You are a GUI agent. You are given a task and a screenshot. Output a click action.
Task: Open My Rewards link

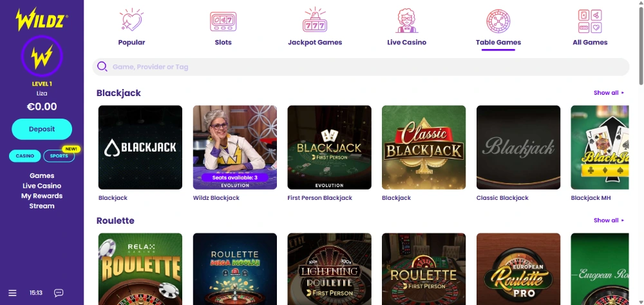[42, 196]
